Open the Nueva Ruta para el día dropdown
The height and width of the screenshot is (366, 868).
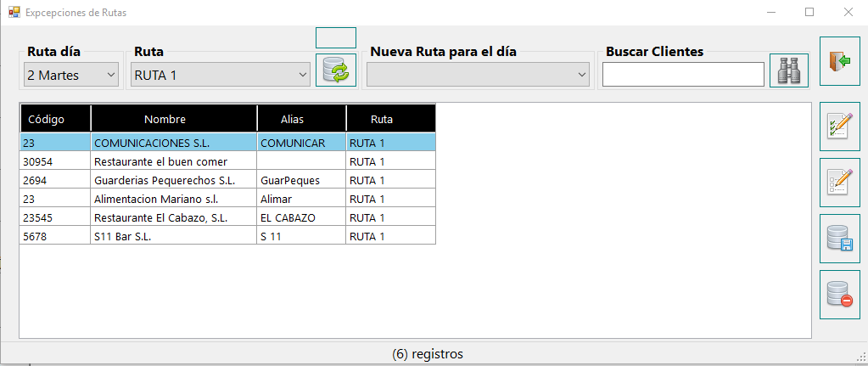478,75
